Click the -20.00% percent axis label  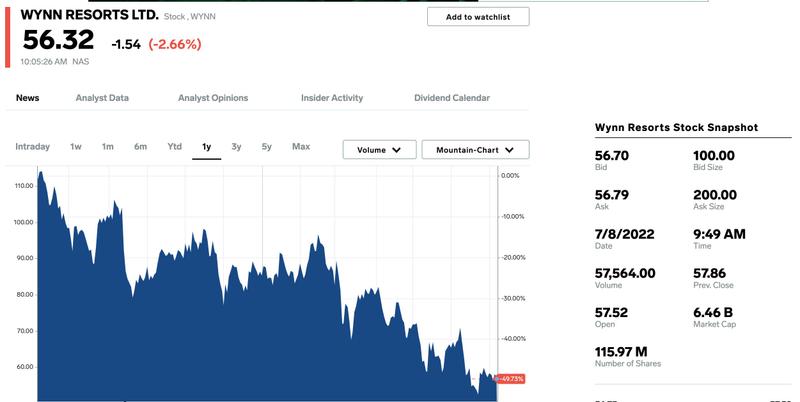point(513,258)
